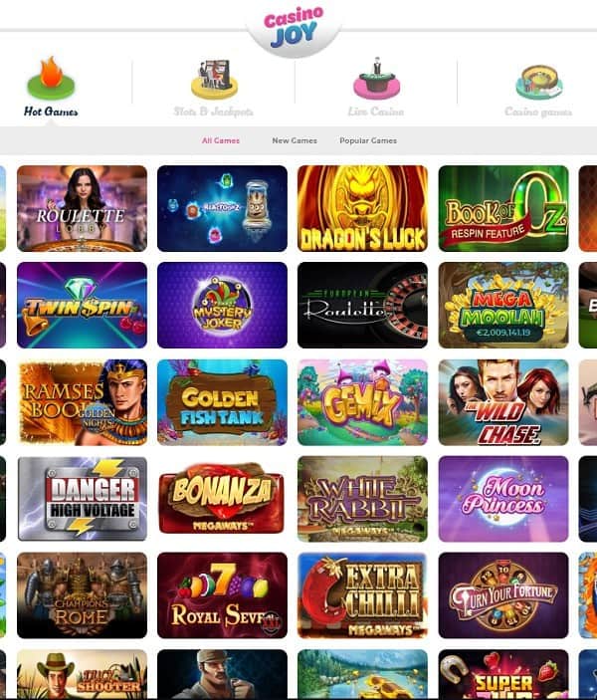Click the Casino Joy logo
This screenshot has height=700, width=597.
pyautogui.click(x=294, y=27)
